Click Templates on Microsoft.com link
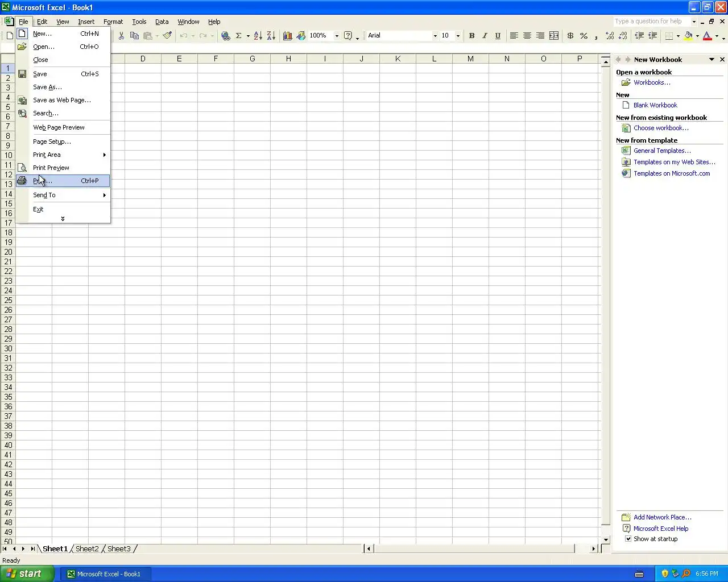The height and width of the screenshot is (582, 728). coord(672,173)
